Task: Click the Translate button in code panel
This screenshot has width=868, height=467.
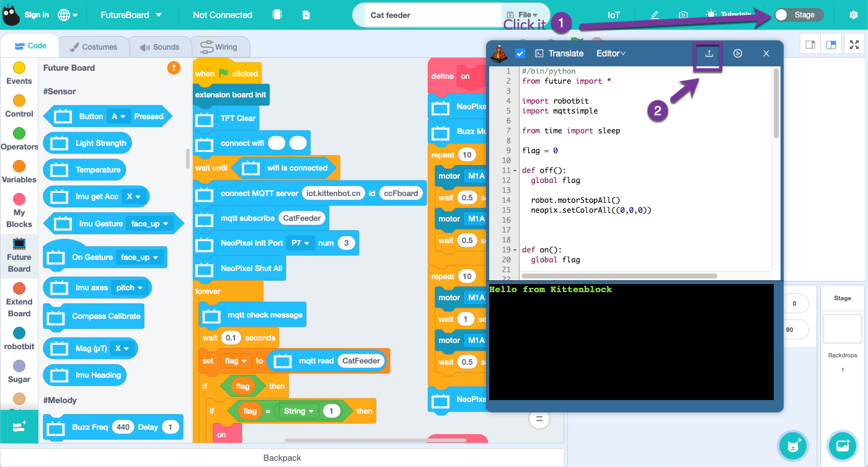Action: 559,53
